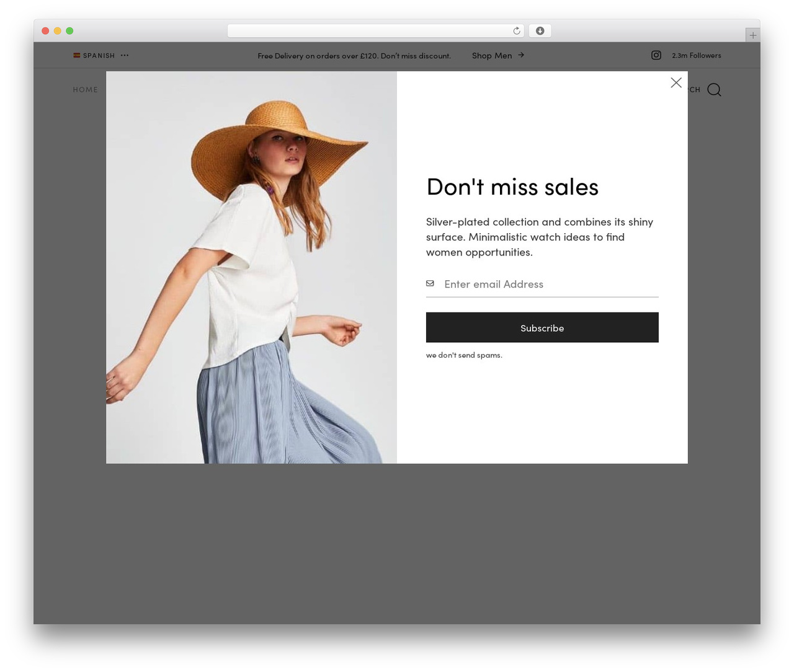The height and width of the screenshot is (672, 794).
Task: Open the Spanish language selector
Action: point(99,55)
